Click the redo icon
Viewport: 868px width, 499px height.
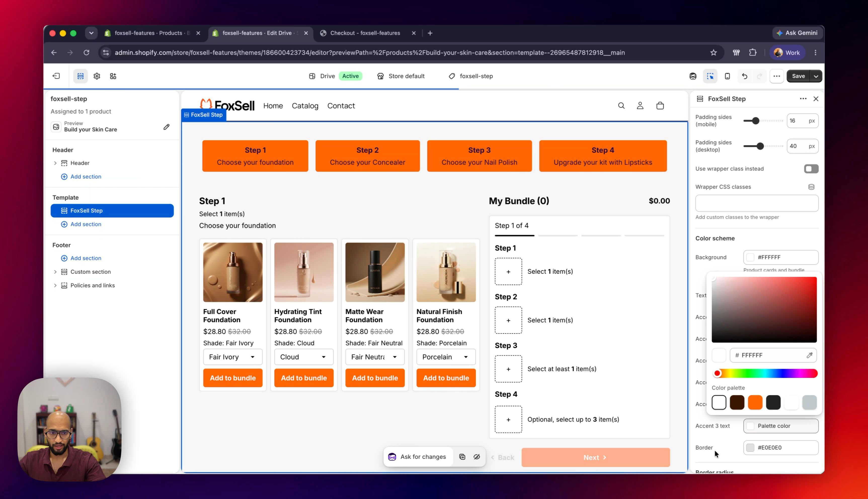tap(760, 76)
